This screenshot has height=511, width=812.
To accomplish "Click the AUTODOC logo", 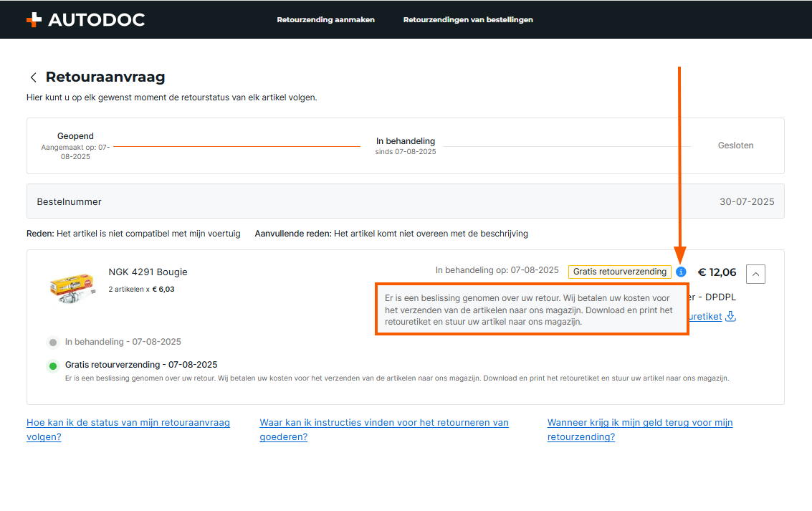I will [85, 19].
